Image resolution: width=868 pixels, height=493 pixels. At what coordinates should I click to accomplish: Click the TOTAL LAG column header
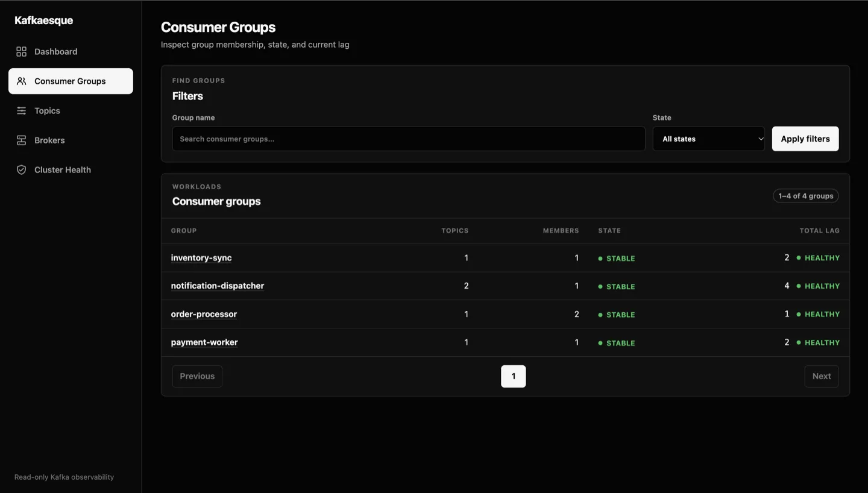(820, 231)
